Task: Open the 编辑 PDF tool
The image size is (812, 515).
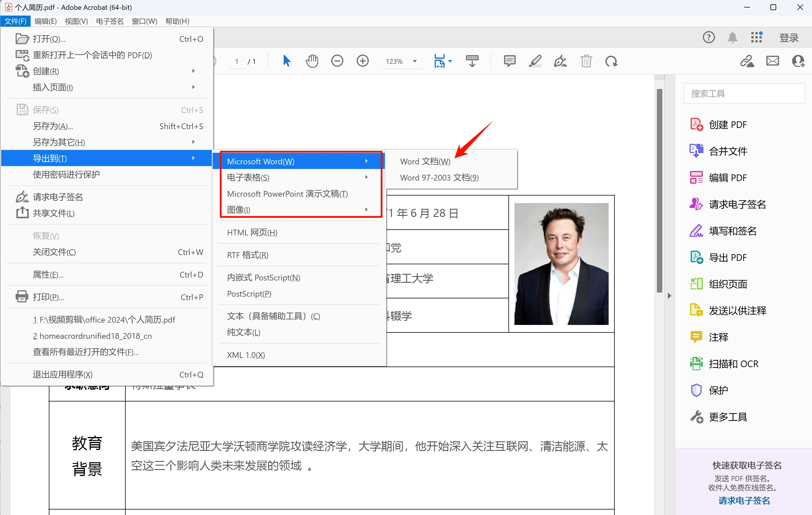Action: 718,178
